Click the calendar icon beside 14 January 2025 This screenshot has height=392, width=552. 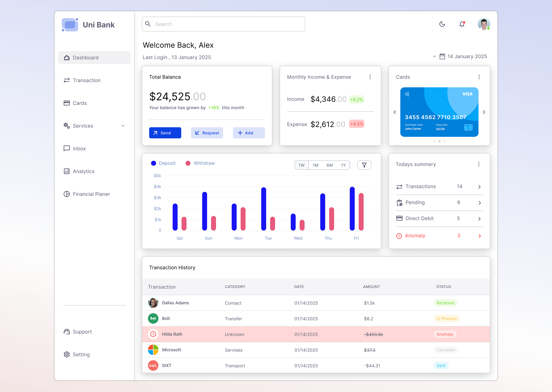[x=442, y=56]
